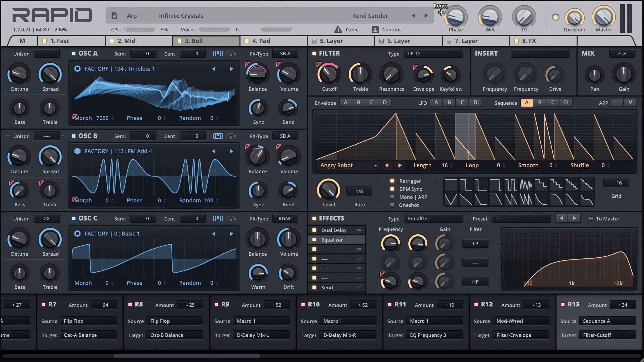644x362 pixels.
Task: Click the modulation flag on OSC A Morph
Action: pos(75,116)
